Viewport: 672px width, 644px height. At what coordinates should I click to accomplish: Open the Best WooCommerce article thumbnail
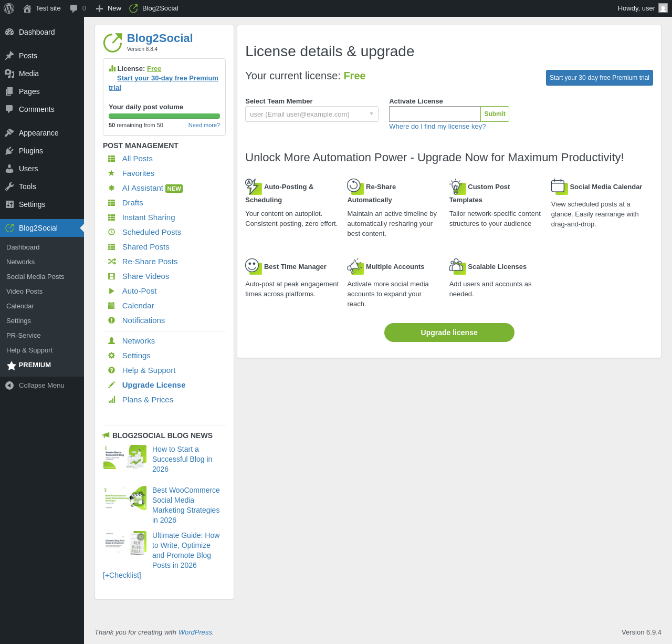[x=125, y=498]
